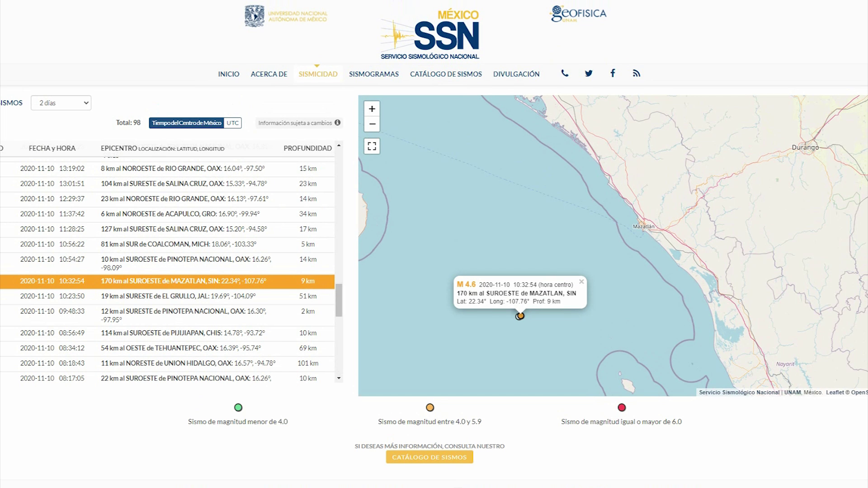868x488 pixels.
Task: Click the info icon beside Información sujeta a cambios
Action: point(337,122)
